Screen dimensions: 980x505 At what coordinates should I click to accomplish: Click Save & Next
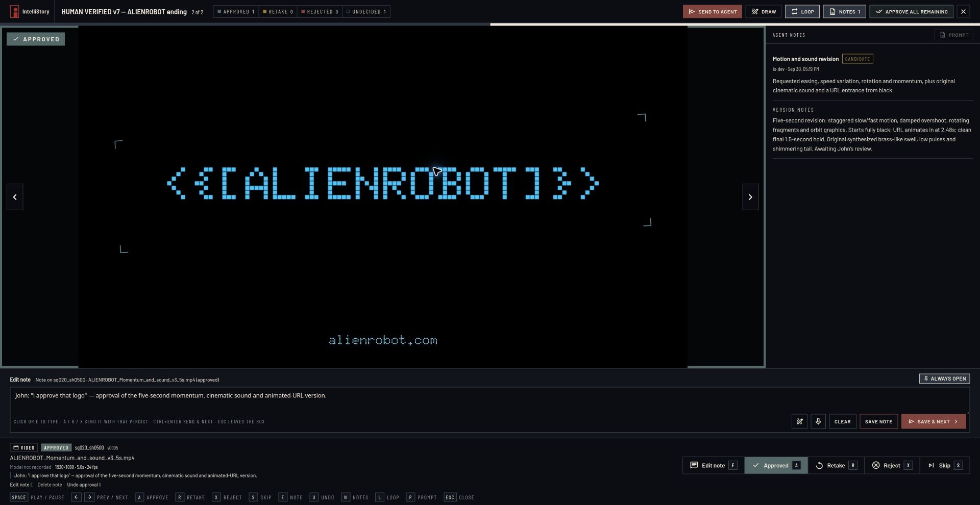934,421
